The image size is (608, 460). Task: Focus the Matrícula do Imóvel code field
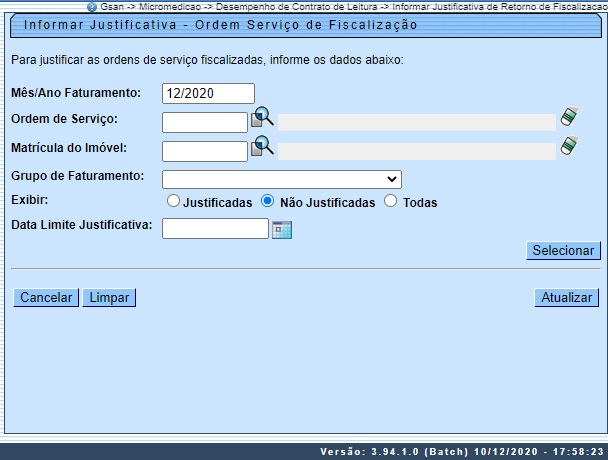[205, 151]
